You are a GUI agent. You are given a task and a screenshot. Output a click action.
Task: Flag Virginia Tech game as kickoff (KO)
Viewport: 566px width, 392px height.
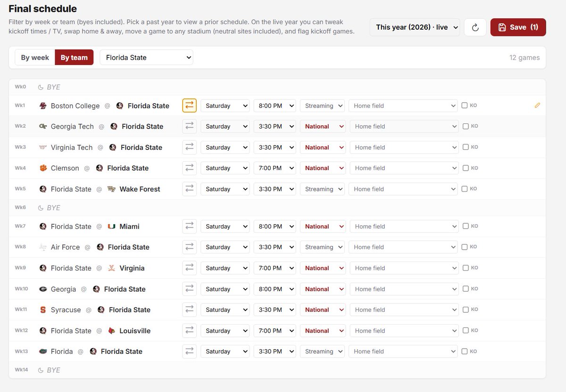466,147
